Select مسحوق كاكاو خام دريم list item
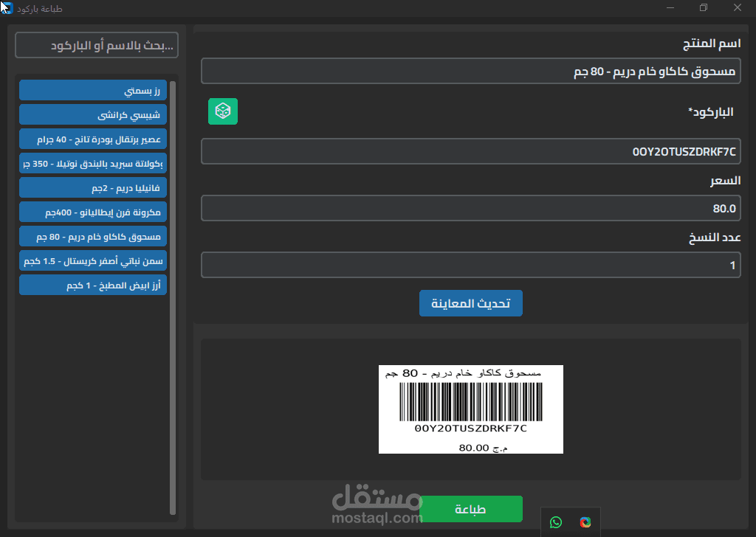Viewport: 756px width, 537px height. pos(93,237)
